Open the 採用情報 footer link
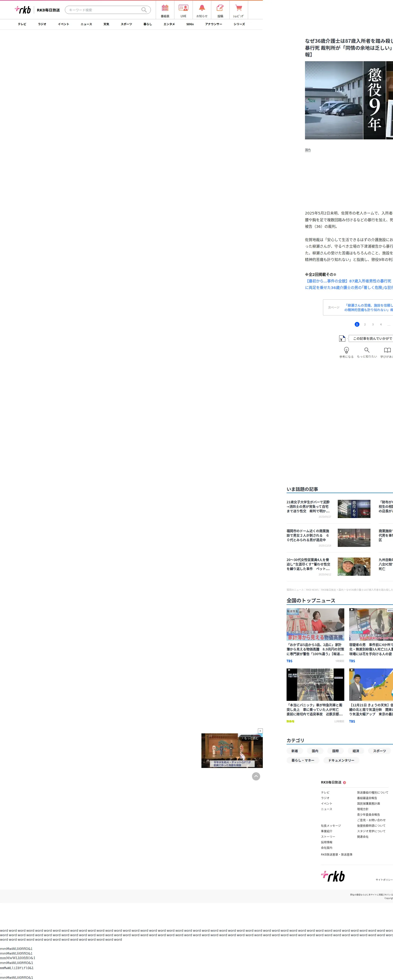This screenshot has width=393, height=980. click(x=326, y=842)
